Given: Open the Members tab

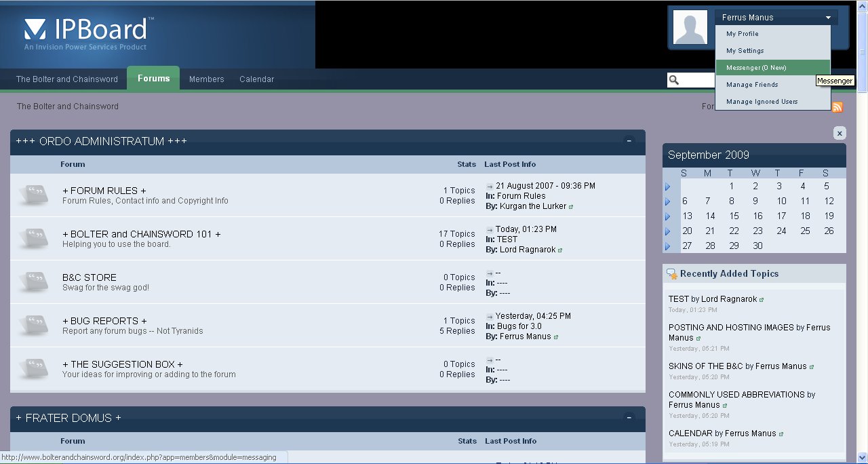Looking at the screenshot, I should (x=206, y=79).
